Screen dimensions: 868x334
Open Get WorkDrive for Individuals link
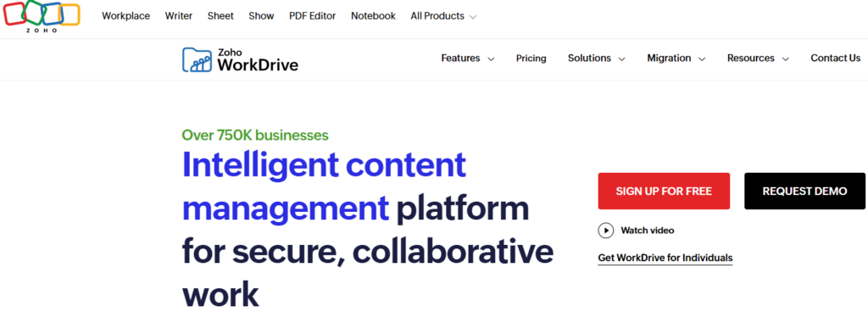[665, 258]
